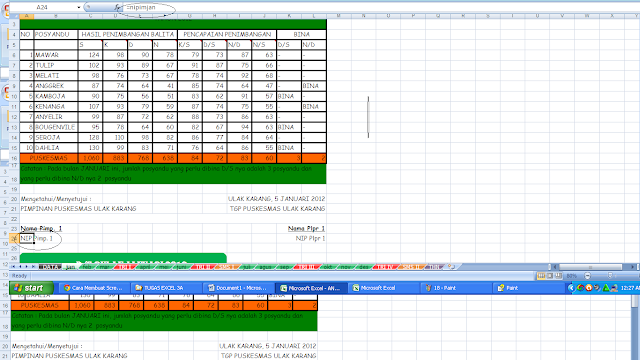Viewport: 640px width, 360px height.
Task: Click the Nama Plpr 1 cell
Action: click(x=306, y=228)
